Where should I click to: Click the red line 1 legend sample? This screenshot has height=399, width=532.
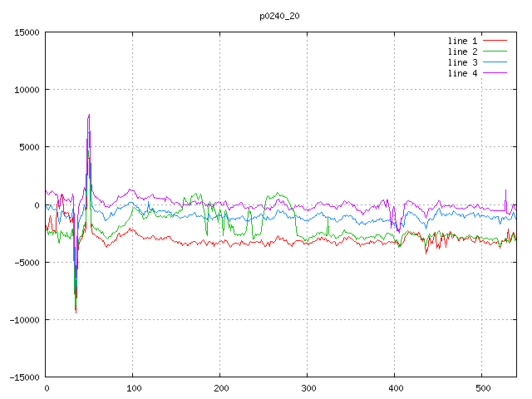click(495, 41)
